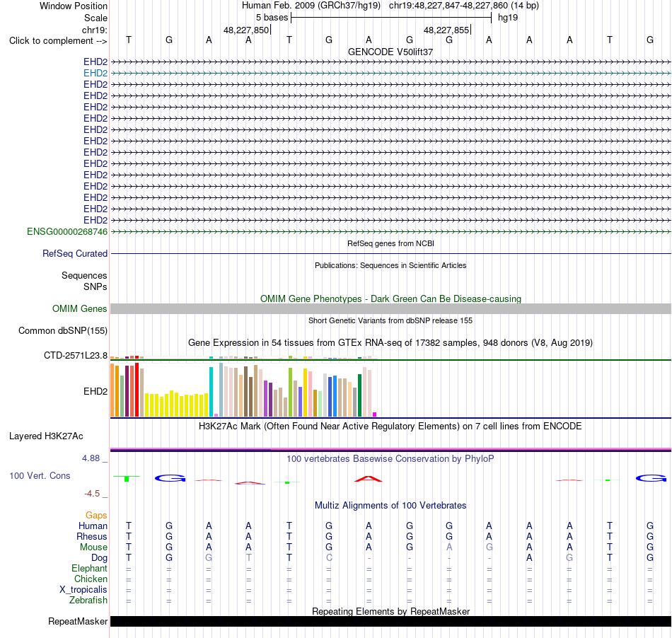Open the GTEx 'Gene Expression in 54 tissues' title

coord(390,343)
